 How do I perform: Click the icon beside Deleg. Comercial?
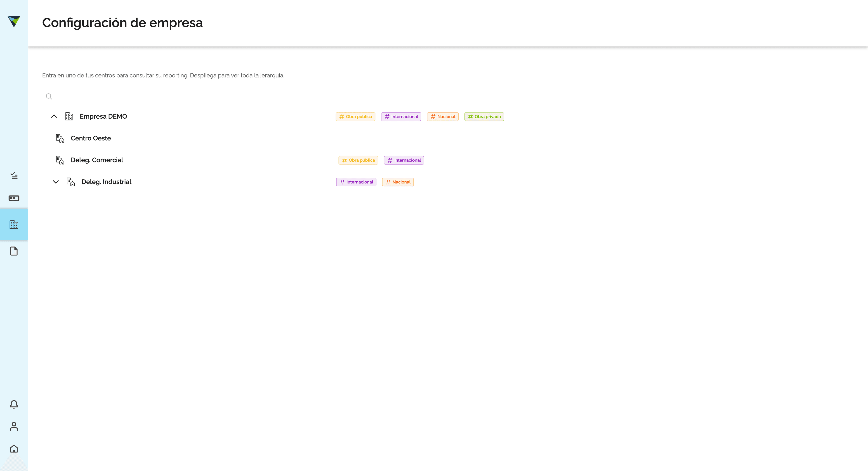pyautogui.click(x=60, y=160)
